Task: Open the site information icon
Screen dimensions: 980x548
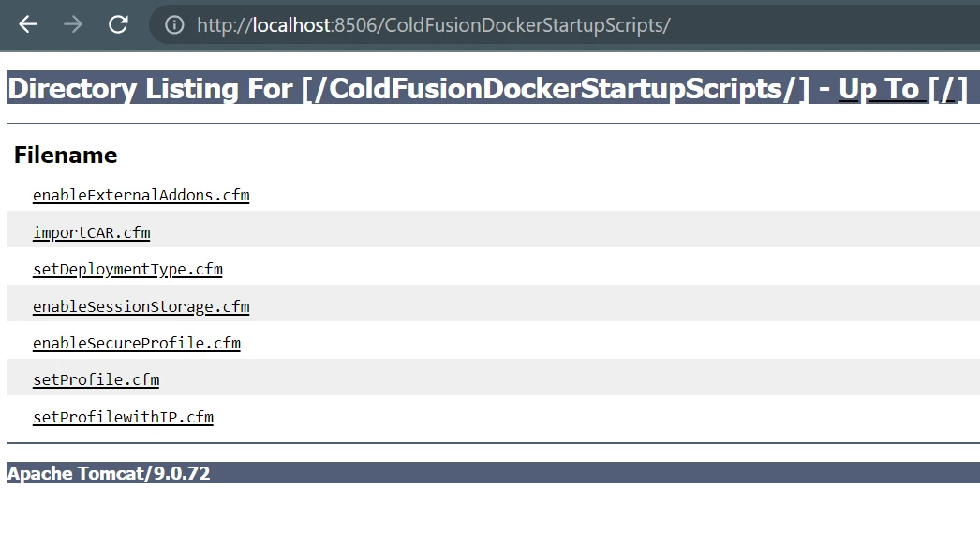Action: coord(174,25)
